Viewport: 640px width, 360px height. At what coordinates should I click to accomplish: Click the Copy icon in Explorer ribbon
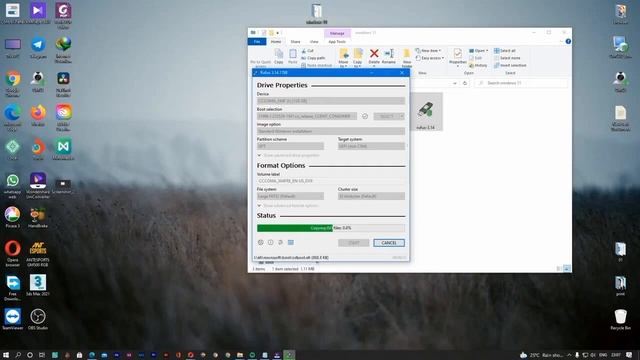click(279, 56)
